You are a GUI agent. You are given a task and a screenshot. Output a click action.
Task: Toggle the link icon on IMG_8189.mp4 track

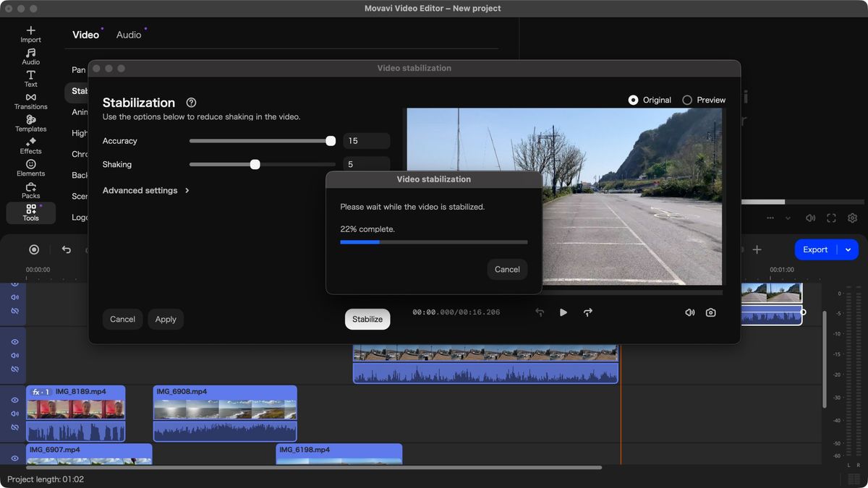[x=14, y=427]
